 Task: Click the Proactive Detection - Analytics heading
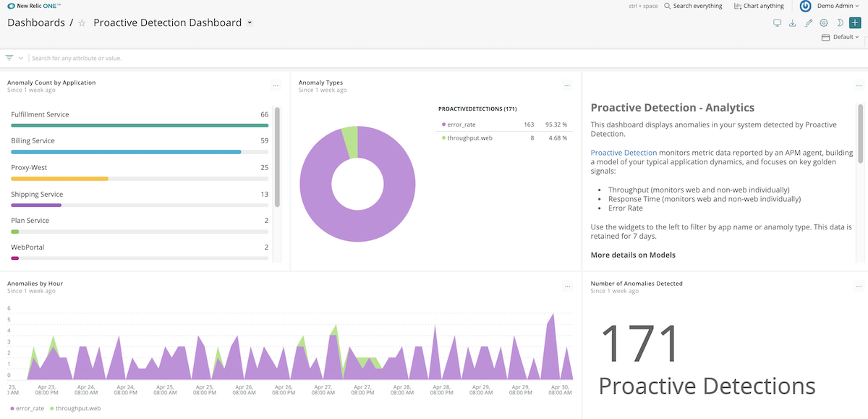(673, 108)
